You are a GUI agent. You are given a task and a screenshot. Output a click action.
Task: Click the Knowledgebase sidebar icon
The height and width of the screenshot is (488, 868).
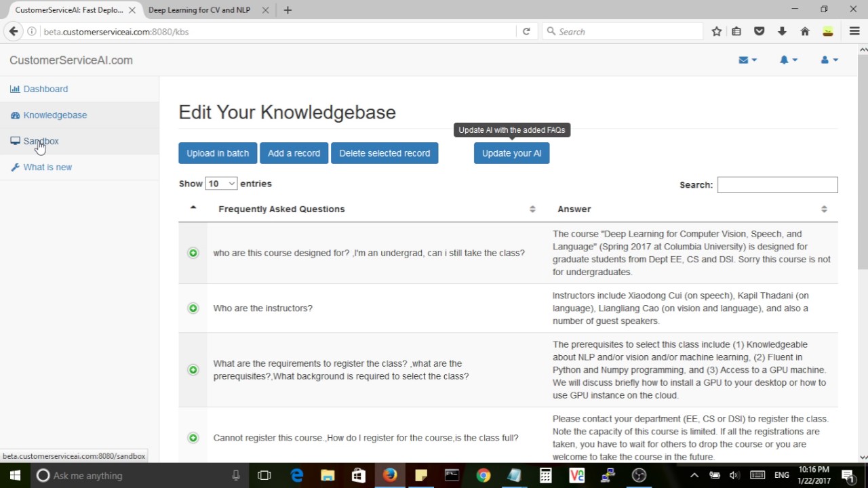(15, 115)
